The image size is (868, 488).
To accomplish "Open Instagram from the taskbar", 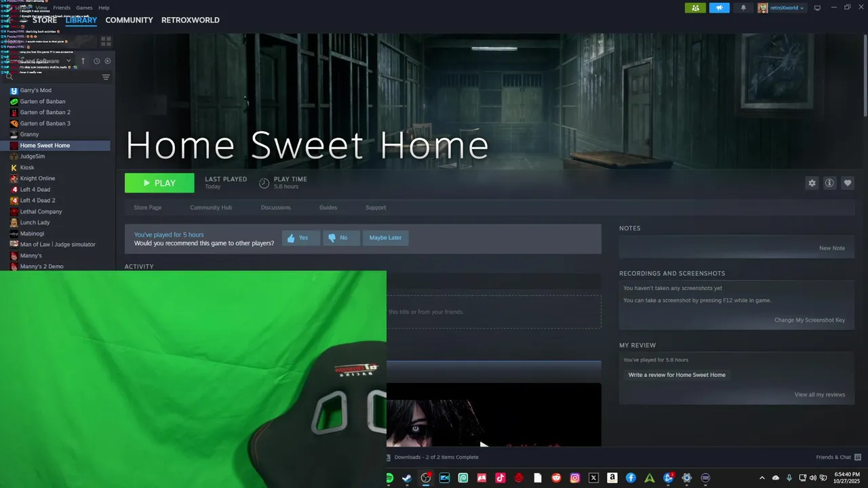I will pyautogui.click(x=575, y=478).
